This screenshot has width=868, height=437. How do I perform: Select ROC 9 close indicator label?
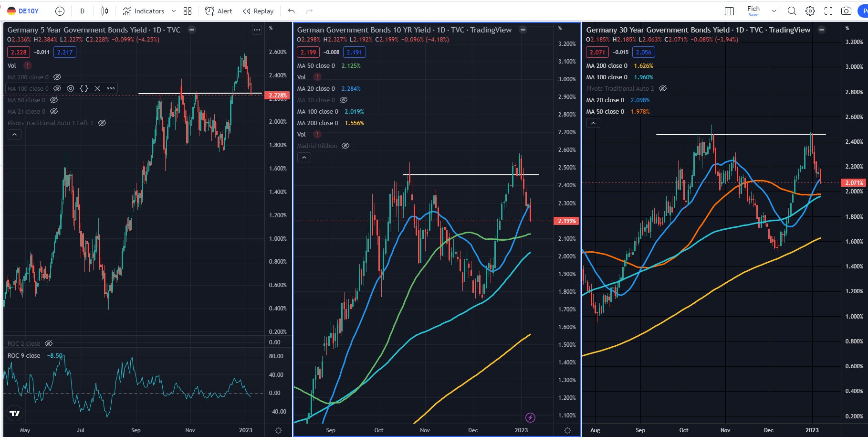[x=24, y=355]
